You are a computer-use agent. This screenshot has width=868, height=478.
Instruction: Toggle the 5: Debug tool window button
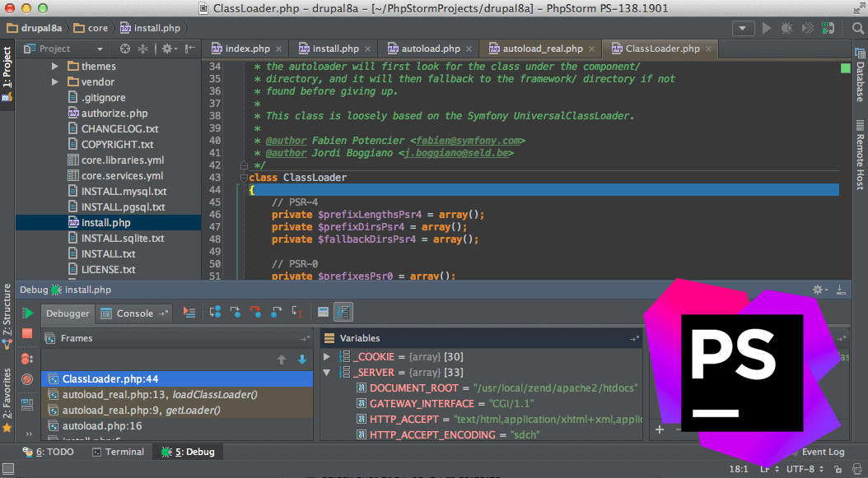pos(188,452)
